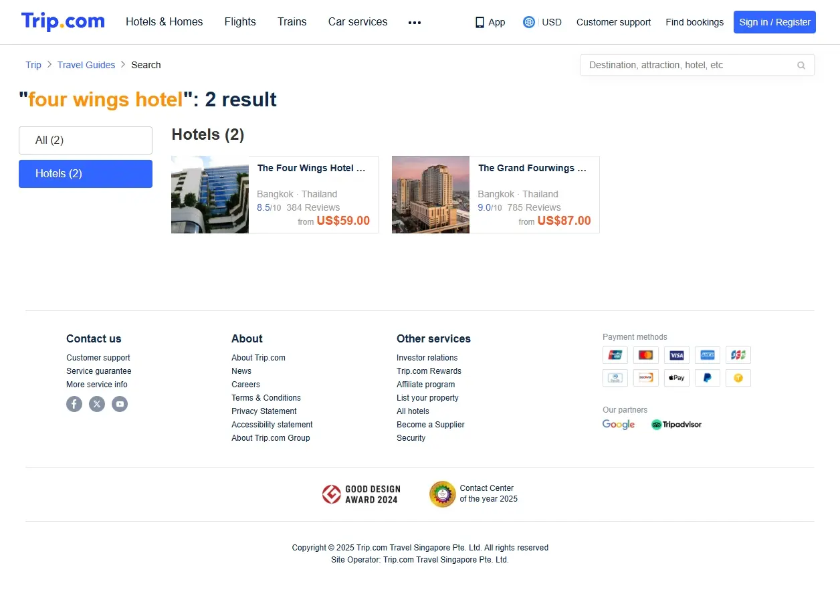
Task: Select the Hotels (2) filter tab
Action: click(86, 174)
